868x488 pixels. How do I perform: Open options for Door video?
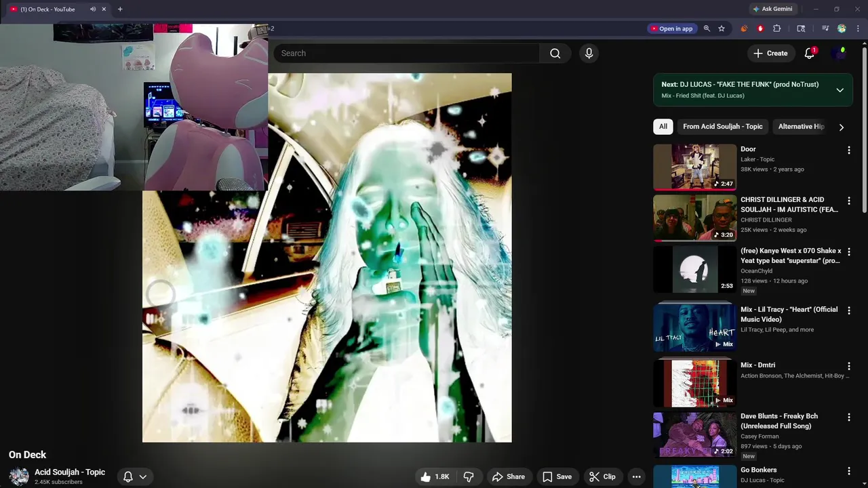click(848, 150)
